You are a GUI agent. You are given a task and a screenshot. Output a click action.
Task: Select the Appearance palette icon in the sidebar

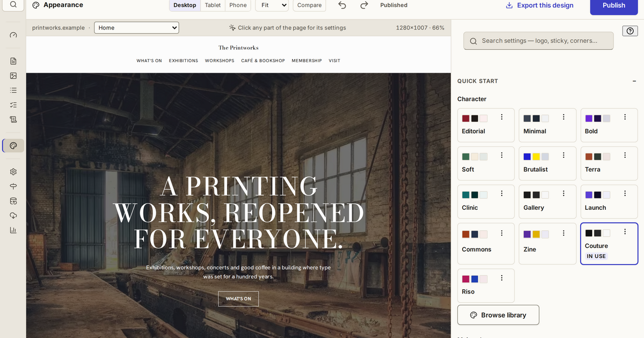[13, 145]
